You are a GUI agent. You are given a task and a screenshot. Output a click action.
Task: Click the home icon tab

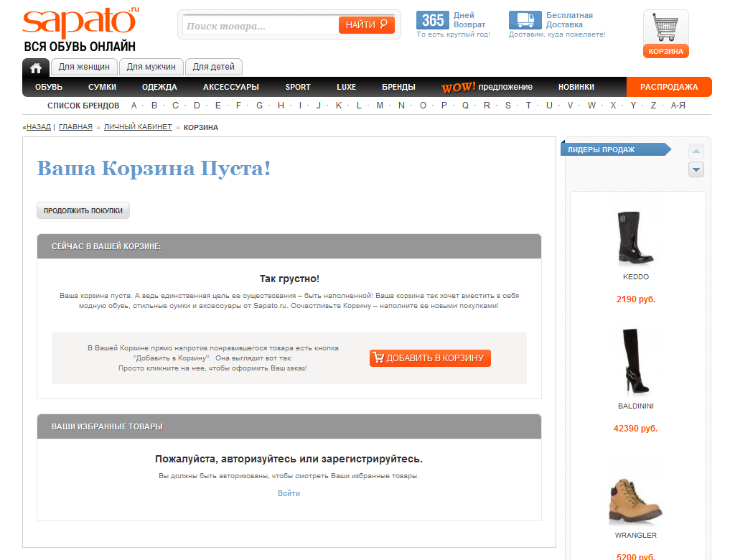click(x=35, y=67)
